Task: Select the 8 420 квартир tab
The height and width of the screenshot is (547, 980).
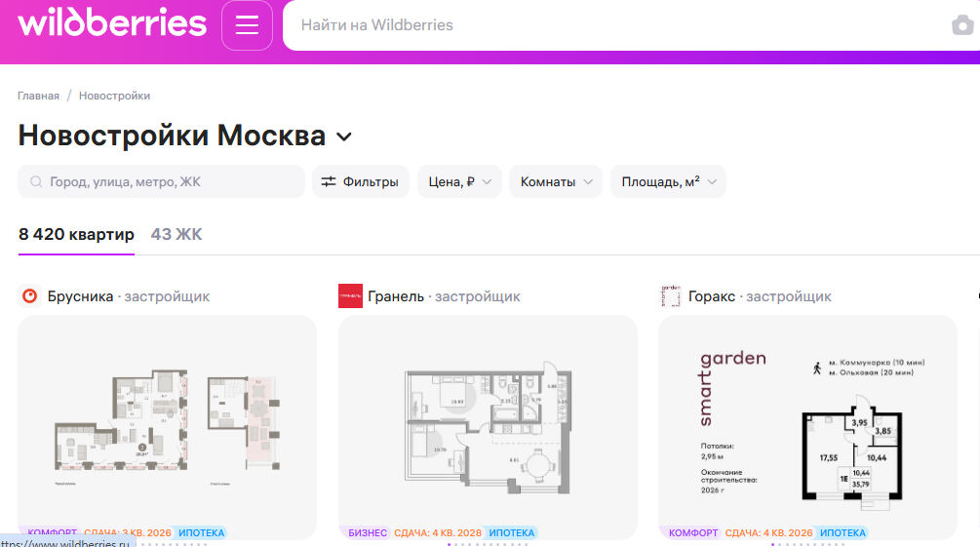Action: pyautogui.click(x=76, y=235)
